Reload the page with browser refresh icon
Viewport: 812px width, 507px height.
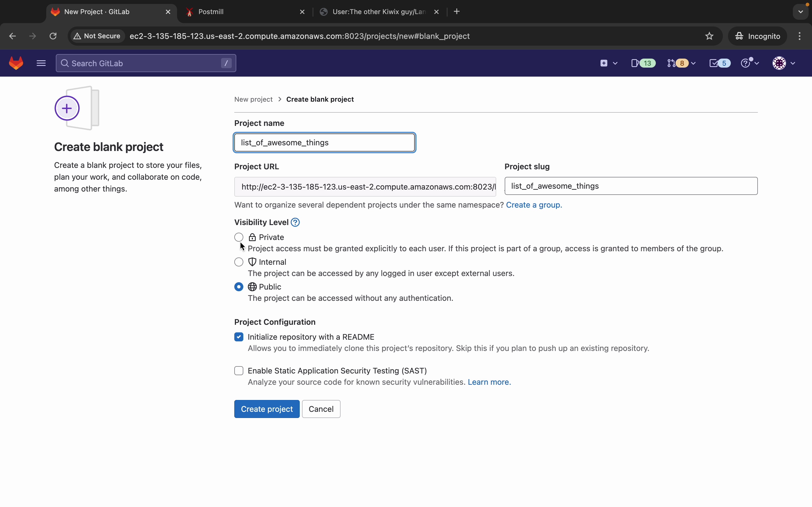(53, 36)
